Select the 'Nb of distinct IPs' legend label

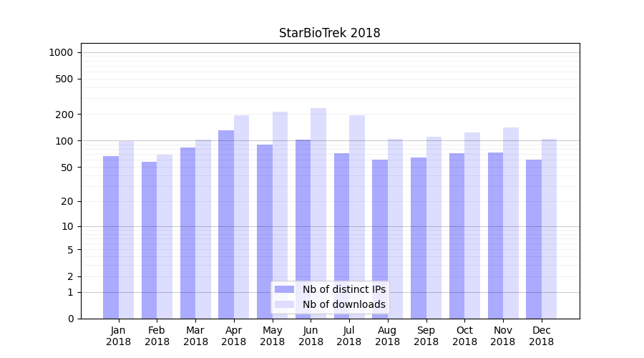(x=343, y=289)
